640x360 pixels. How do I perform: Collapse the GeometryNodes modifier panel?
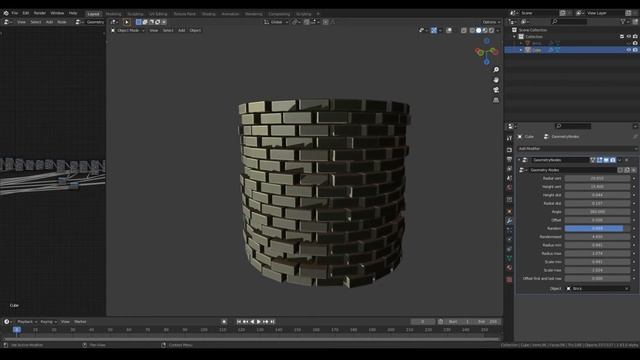click(519, 160)
